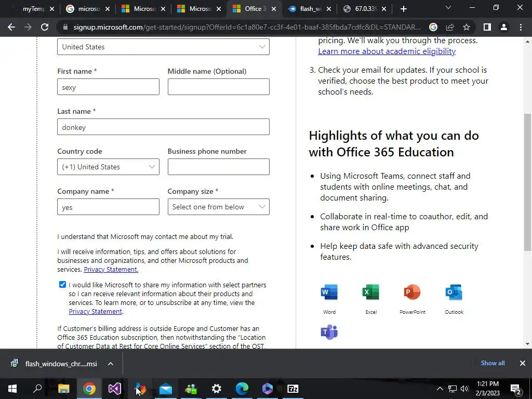Show hidden tray icons chevron

click(x=440, y=389)
